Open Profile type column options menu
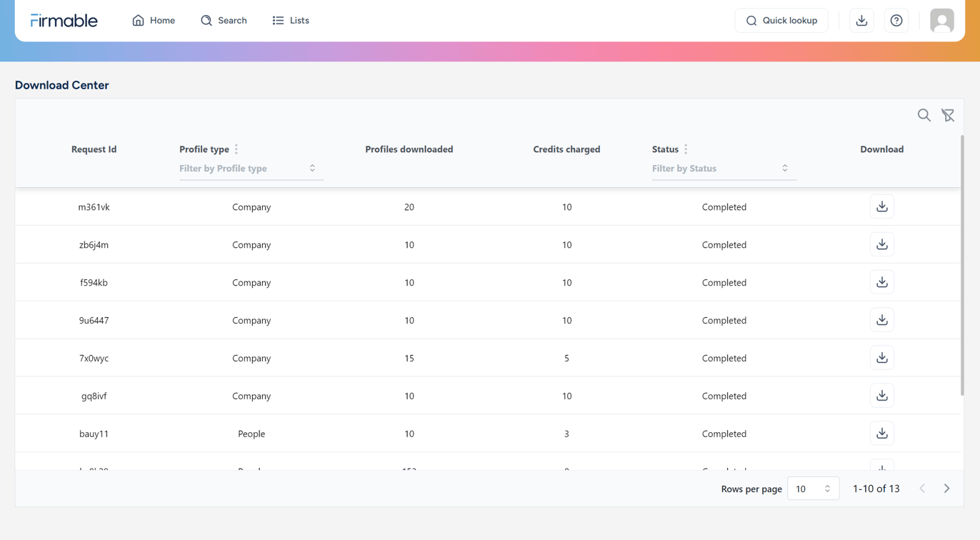 coord(236,149)
